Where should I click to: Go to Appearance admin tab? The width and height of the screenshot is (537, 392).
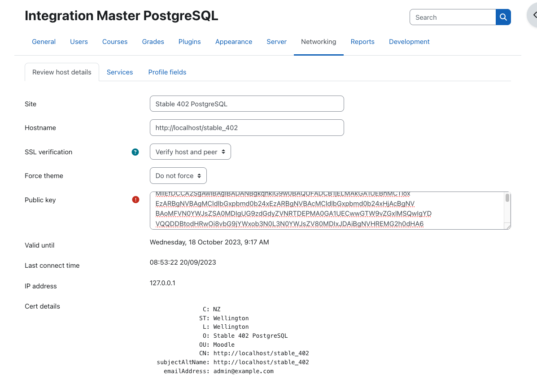[234, 42]
